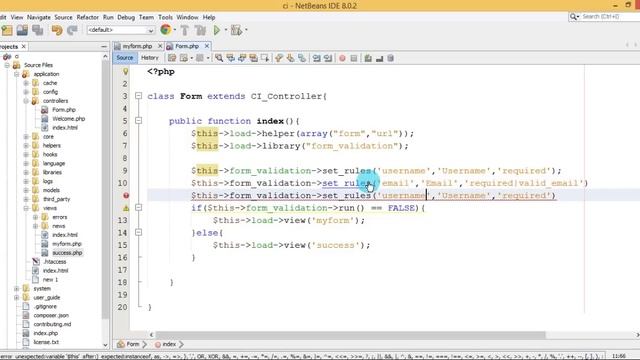
Task: Click the last editor toolbar icon
Action: click(391, 58)
